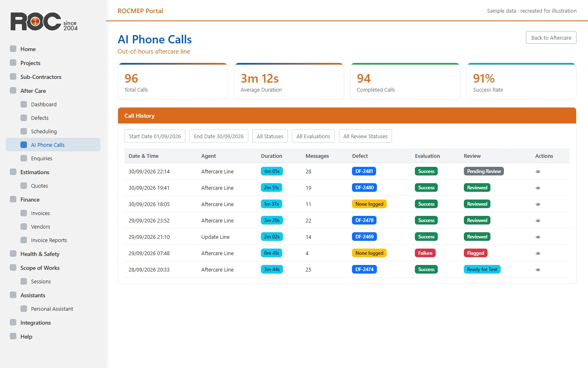View the 28/09/2026 20:33 call details

[x=538, y=270]
